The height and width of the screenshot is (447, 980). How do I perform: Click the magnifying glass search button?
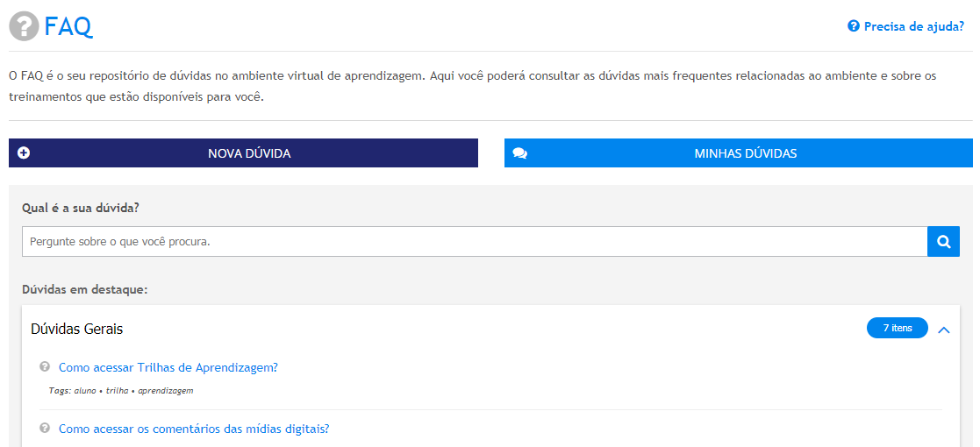point(943,242)
